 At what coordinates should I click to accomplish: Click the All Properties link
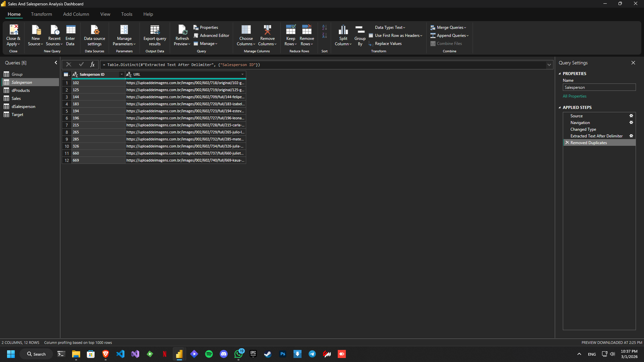tap(575, 96)
